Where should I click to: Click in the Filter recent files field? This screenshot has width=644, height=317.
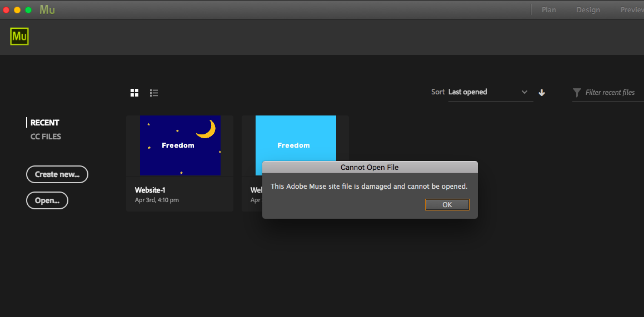(610, 93)
